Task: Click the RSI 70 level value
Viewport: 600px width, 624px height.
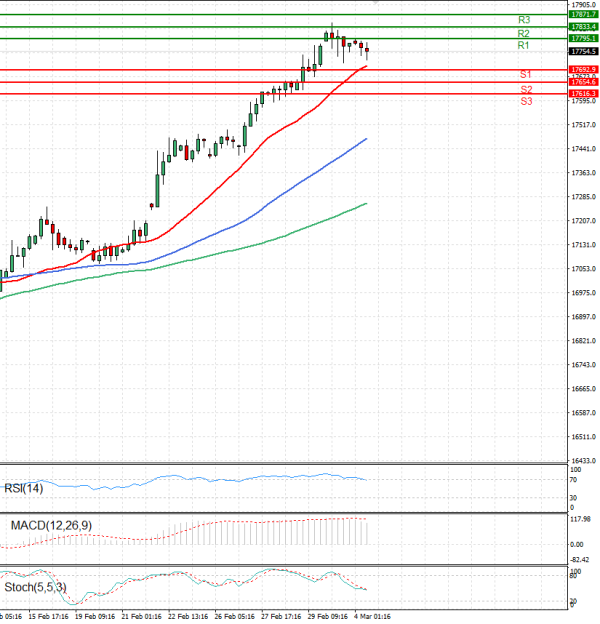Action: tap(573, 480)
